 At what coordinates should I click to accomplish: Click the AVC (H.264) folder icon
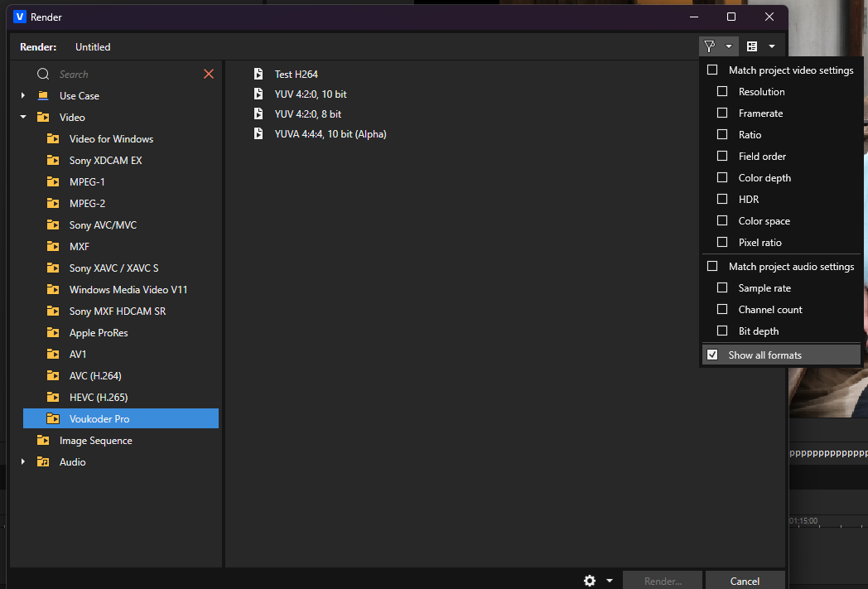[52, 376]
